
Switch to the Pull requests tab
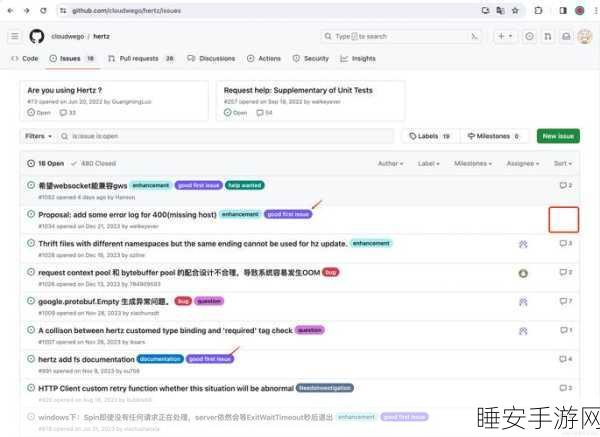point(141,59)
